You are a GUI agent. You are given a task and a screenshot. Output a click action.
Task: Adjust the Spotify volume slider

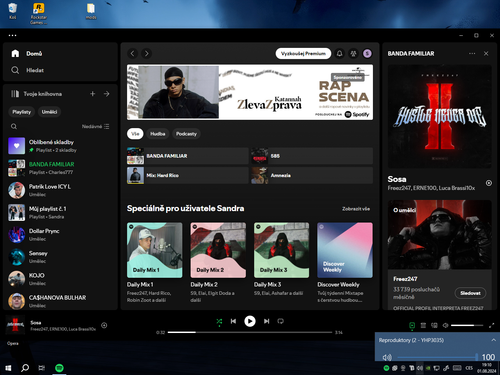point(467,325)
